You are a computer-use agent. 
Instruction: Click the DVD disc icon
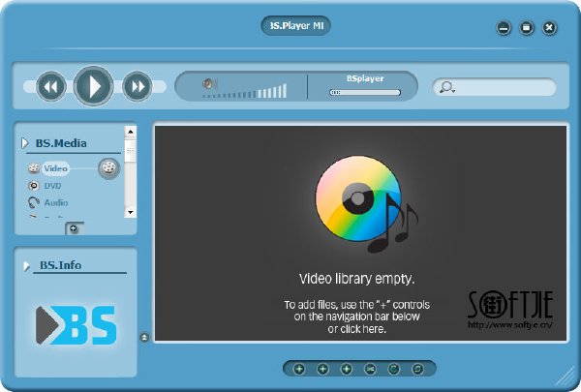pyautogui.click(x=33, y=186)
